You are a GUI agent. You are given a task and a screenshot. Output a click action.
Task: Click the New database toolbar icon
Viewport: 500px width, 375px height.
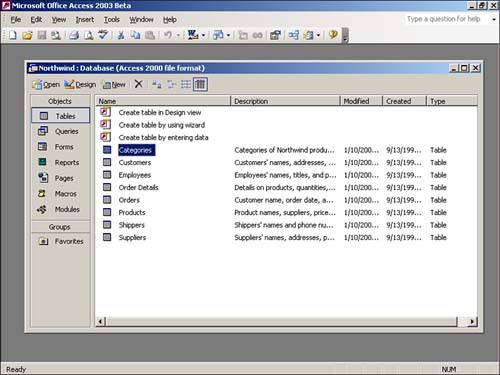pyautogui.click(x=13, y=35)
